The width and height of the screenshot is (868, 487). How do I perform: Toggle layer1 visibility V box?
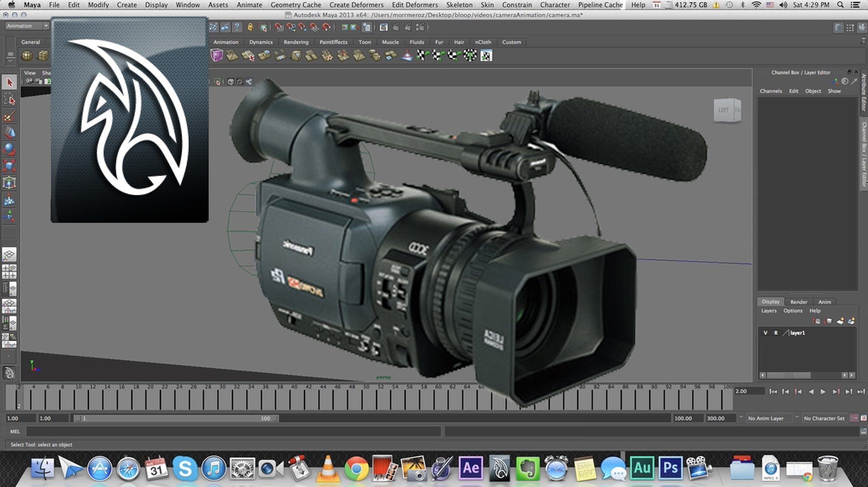(x=765, y=333)
